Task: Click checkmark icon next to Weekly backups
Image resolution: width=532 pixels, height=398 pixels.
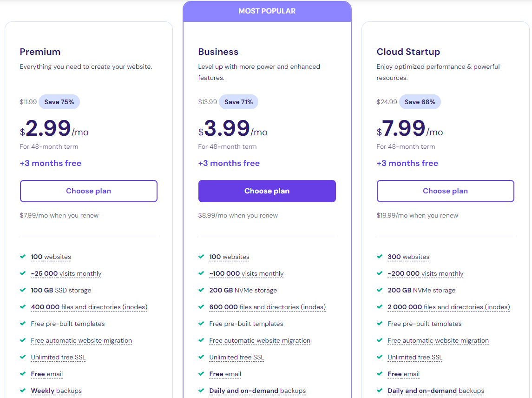Action: 23,391
